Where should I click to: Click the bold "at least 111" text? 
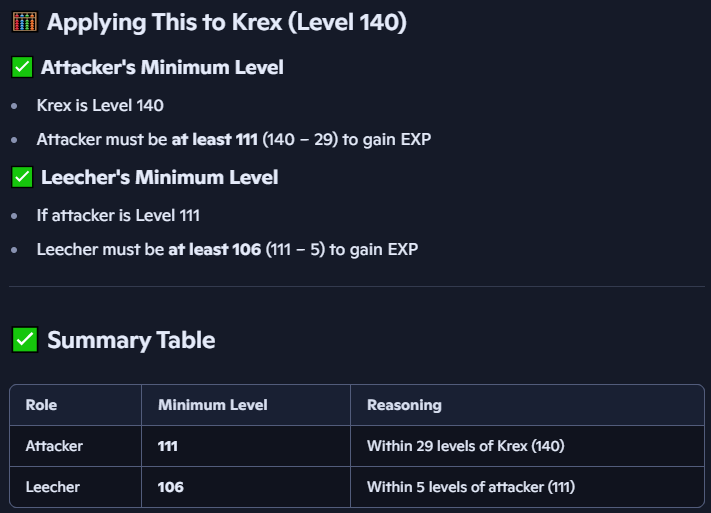pos(214,140)
